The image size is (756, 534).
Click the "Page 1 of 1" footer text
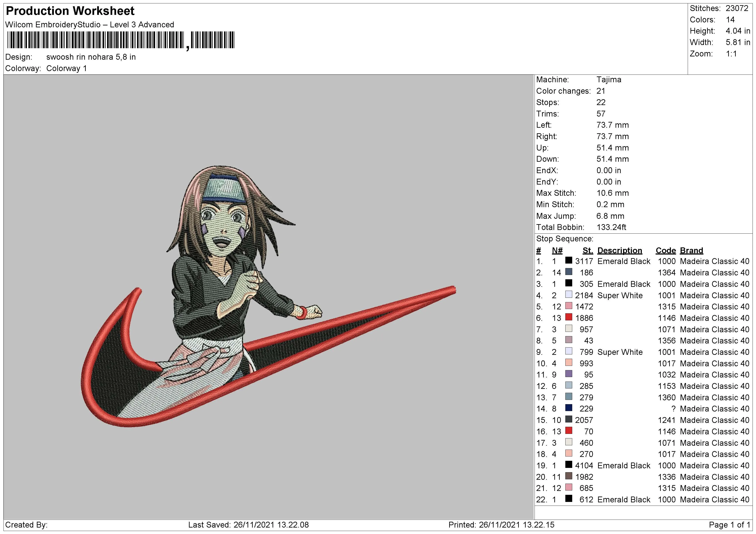click(x=729, y=525)
